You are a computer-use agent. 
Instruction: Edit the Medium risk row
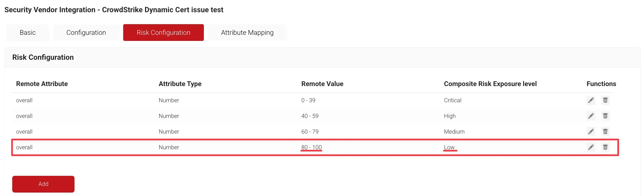click(591, 132)
